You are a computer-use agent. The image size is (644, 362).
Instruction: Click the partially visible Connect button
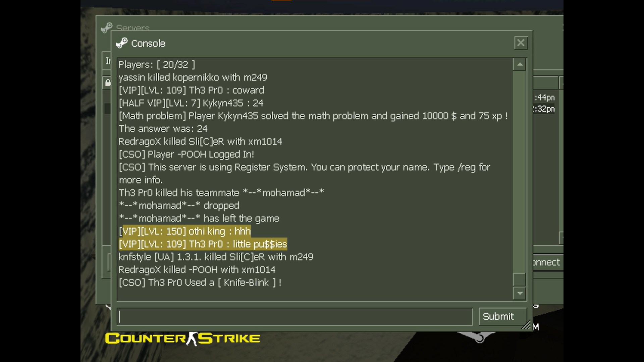(546, 262)
